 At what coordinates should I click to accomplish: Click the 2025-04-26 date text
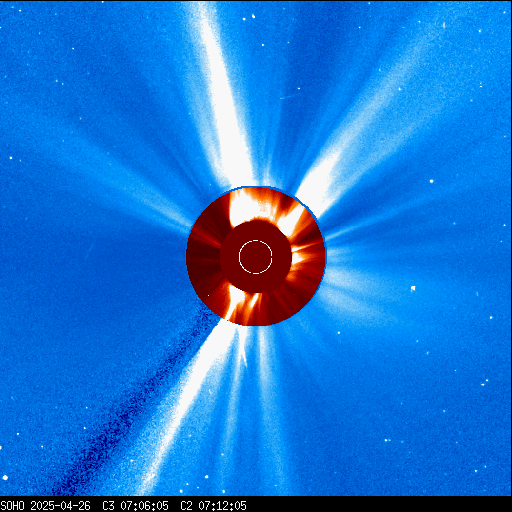pyautogui.click(x=60, y=506)
